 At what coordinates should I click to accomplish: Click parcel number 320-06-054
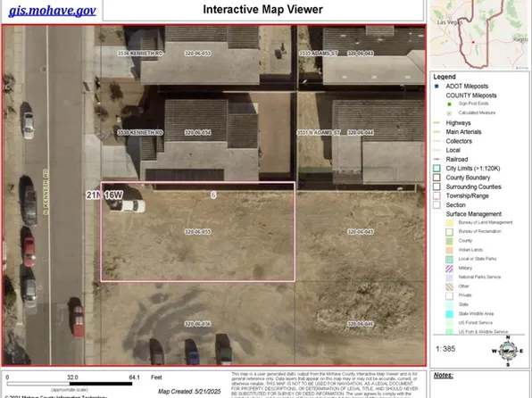[197, 132]
